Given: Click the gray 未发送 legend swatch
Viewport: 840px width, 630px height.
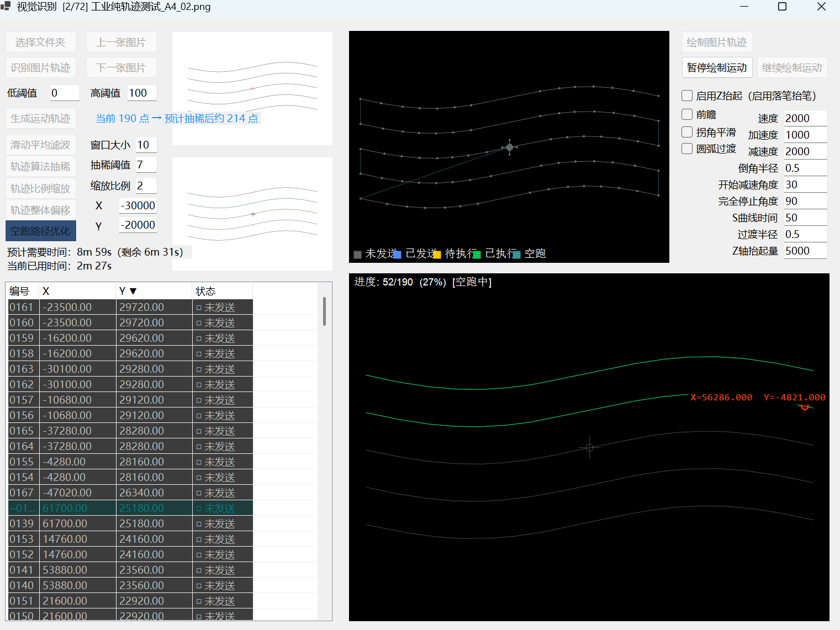Looking at the screenshot, I should pos(357,255).
